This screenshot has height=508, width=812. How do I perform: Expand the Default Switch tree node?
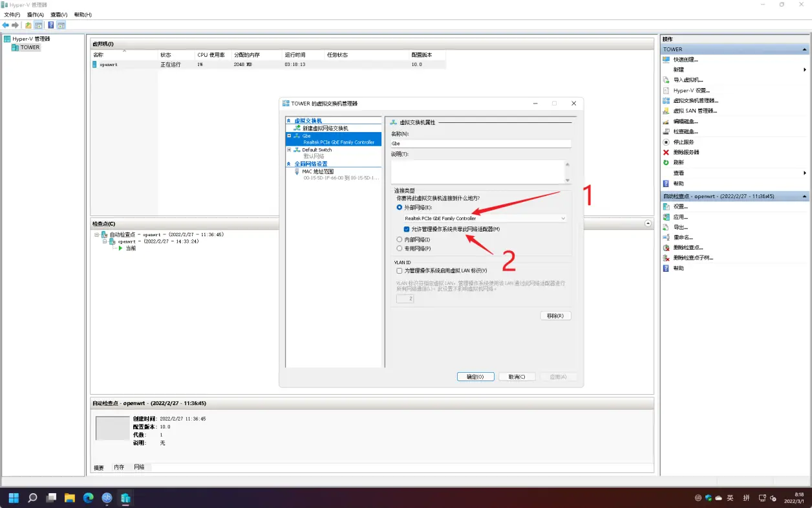[x=289, y=150]
